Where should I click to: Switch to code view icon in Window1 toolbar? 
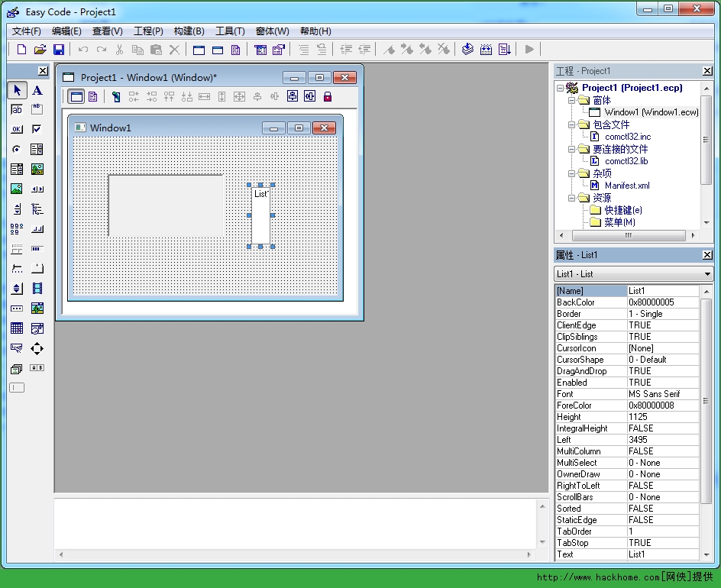click(93, 96)
